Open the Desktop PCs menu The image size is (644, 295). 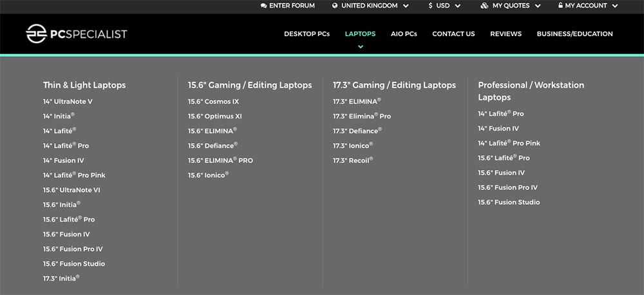pyautogui.click(x=307, y=34)
